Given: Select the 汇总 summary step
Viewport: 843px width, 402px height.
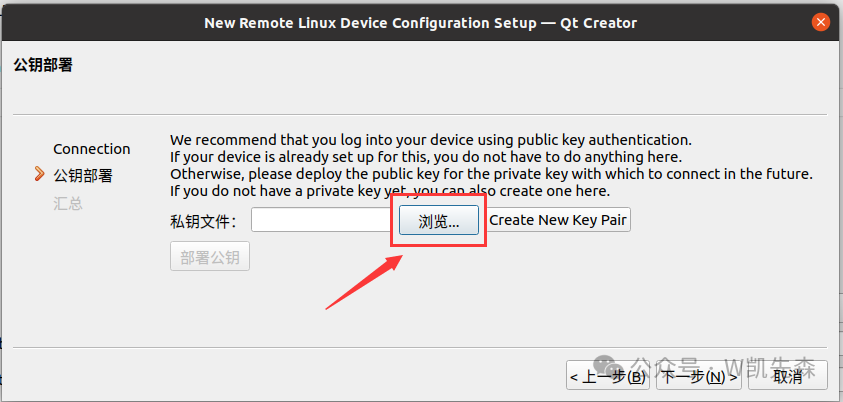Looking at the screenshot, I should pyautogui.click(x=68, y=203).
